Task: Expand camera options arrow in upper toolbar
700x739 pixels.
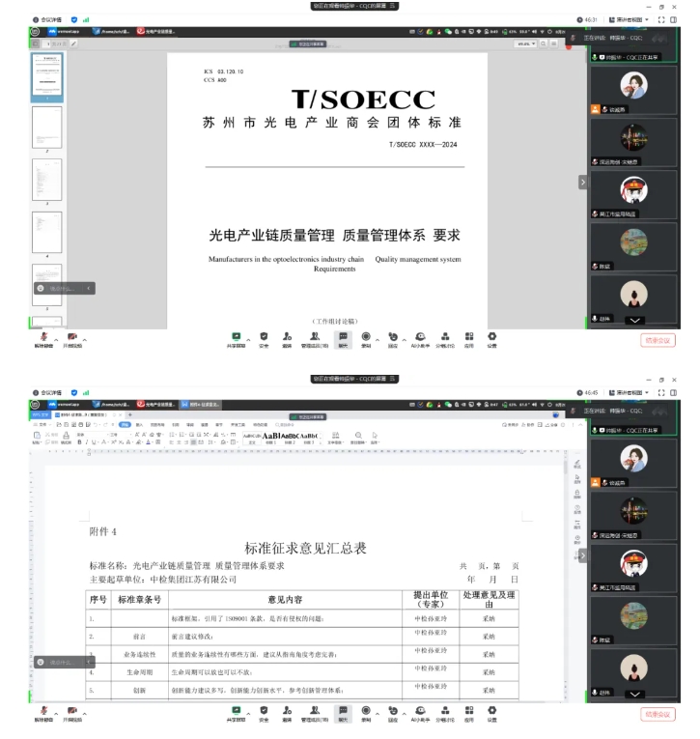Action: click(85, 339)
